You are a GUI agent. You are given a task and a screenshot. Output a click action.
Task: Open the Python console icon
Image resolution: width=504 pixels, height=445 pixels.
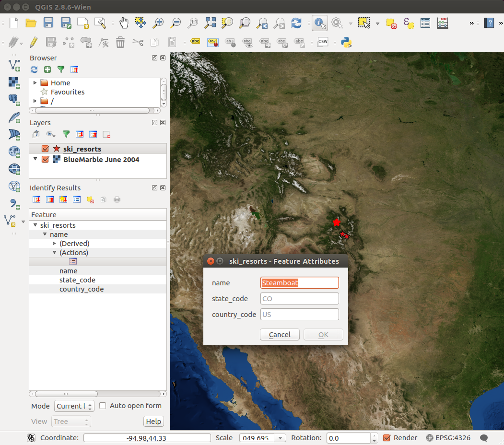[346, 42]
